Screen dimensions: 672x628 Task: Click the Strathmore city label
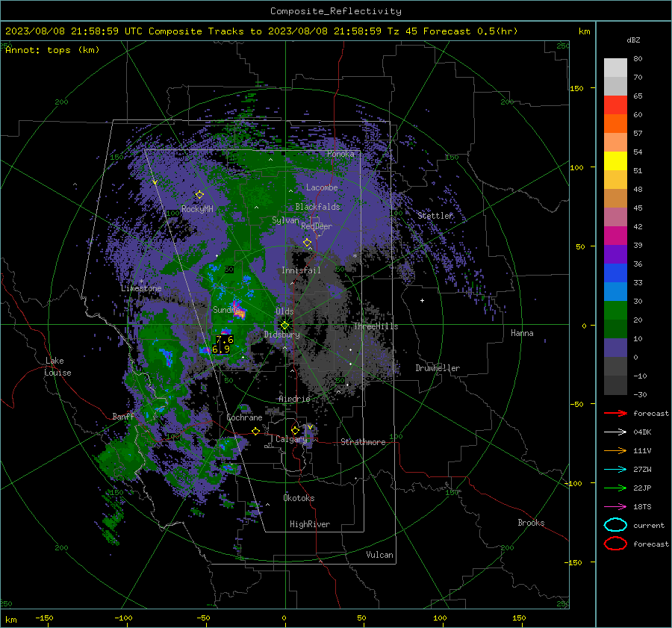tap(363, 442)
